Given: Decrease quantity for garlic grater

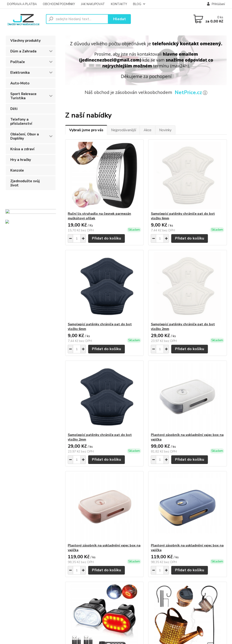Looking at the screenshot, I should (x=70, y=239).
